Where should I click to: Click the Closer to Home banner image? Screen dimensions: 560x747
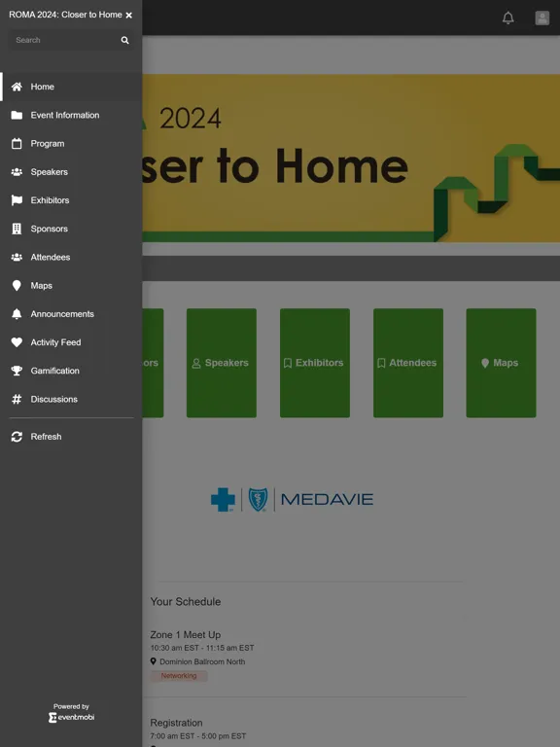coord(351,159)
